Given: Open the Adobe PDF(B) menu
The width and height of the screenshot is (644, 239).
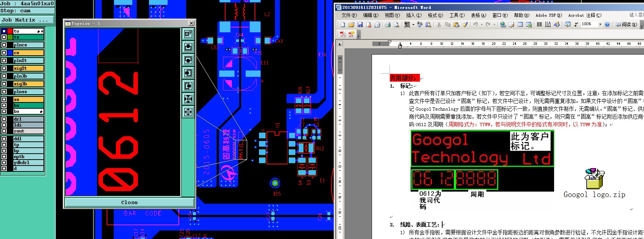Looking at the screenshot, I should (x=548, y=15).
